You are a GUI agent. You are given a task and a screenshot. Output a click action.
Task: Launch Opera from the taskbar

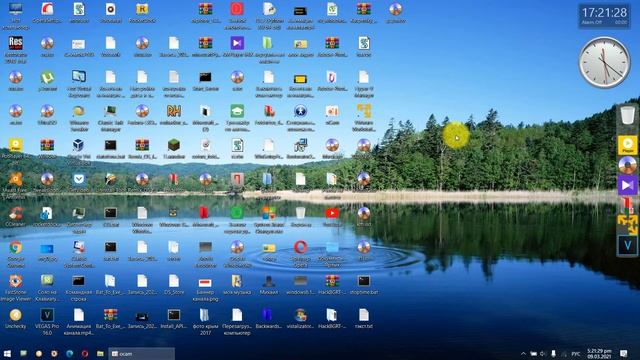click(85, 353)
